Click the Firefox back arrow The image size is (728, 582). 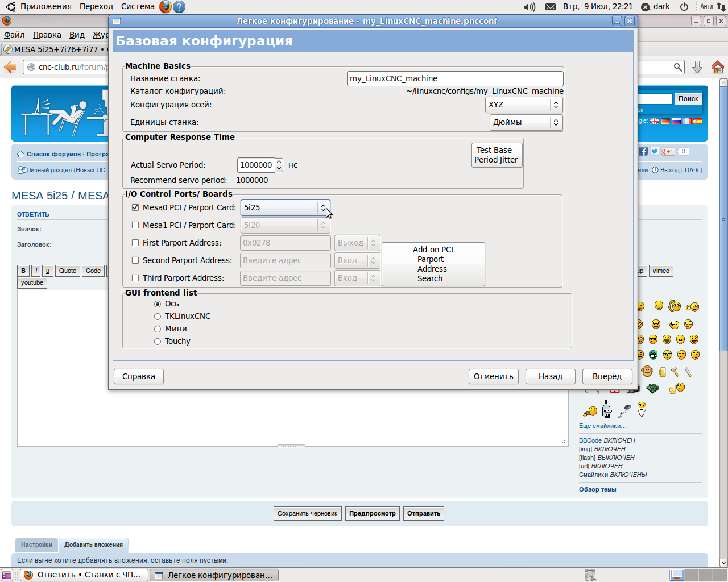pyautogui.click(x=10, y=67)
